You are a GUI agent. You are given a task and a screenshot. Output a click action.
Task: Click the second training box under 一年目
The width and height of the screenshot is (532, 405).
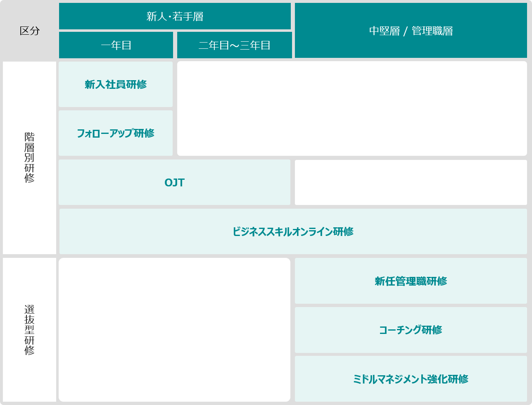coord(116,133)
